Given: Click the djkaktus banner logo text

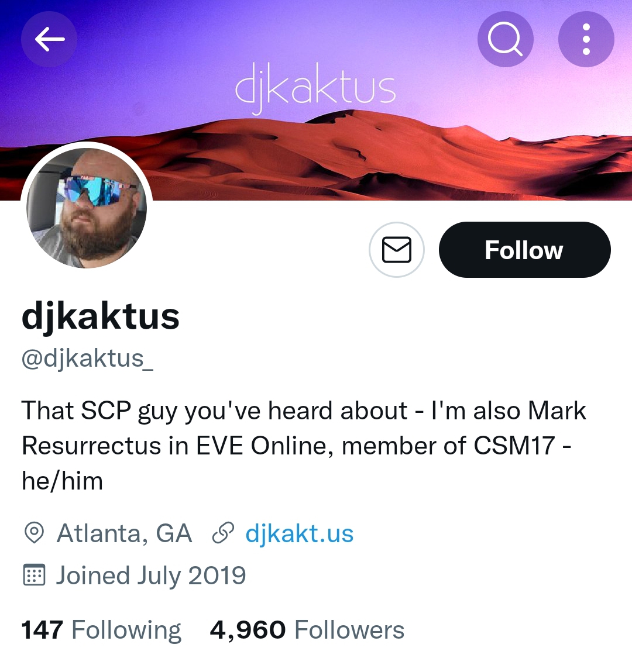Looking at the screenshot, I should click(315, 88).
